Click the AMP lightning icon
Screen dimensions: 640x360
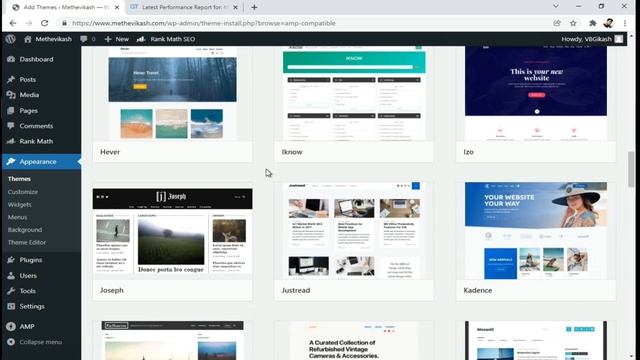point(11,327)
